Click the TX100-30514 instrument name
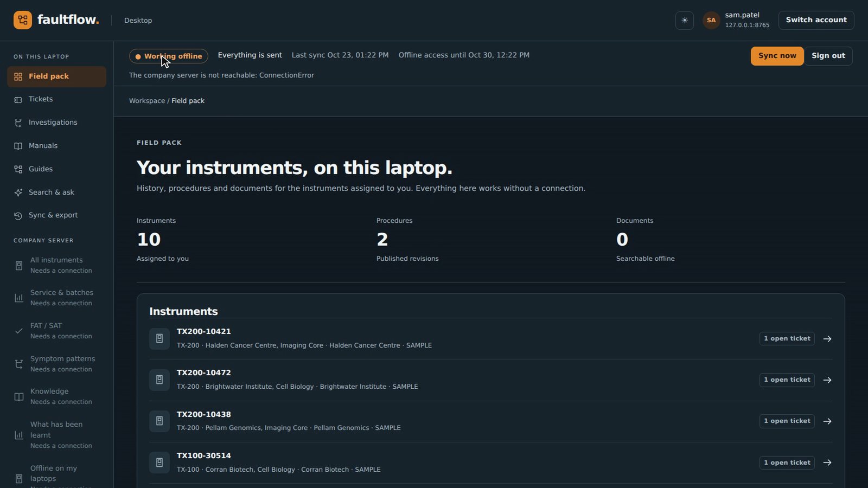Viewport: 868px width, 488px height. point(204,455)
